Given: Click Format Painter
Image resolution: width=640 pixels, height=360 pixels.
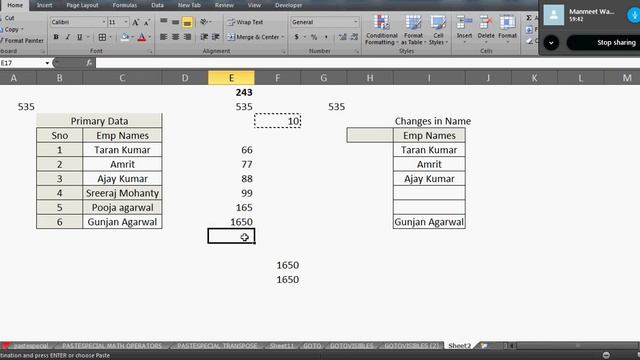Looking at the screenshot, I should click(22, 40).
